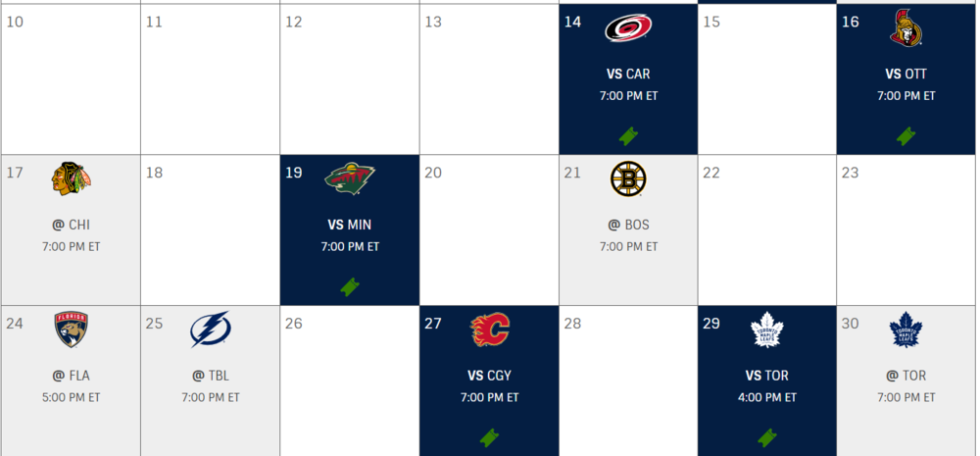Click the Florida Panthers logo on the 24th
Viewport: 980px width, 456px height.
tap(71, 329)
